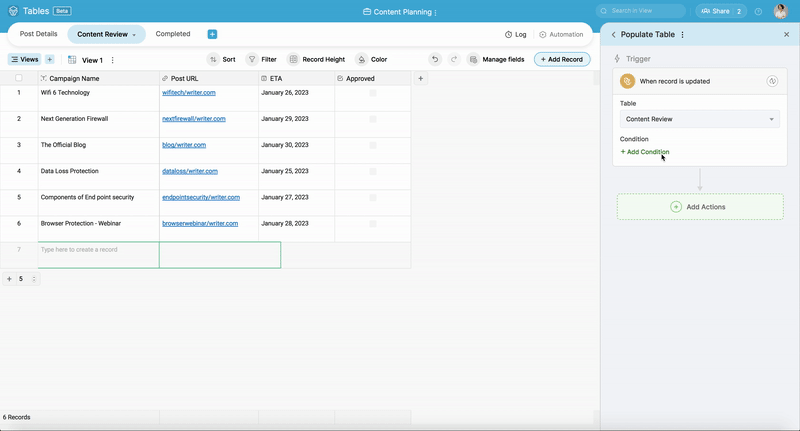Open the Content Review tab dropdown arrow
The height and width of the screenshot is (431, 800).
[x=134, y=35]
